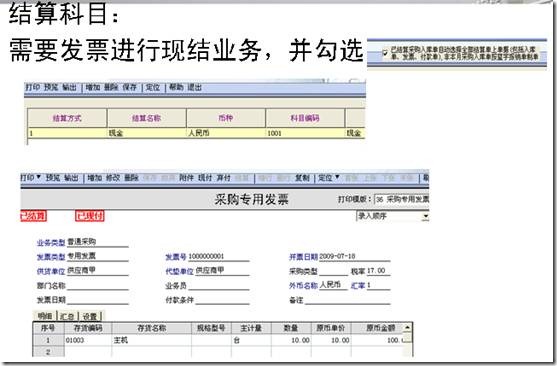Select the 主计量 column header
This screenshot has height=366, width=557.
point(251,328)
